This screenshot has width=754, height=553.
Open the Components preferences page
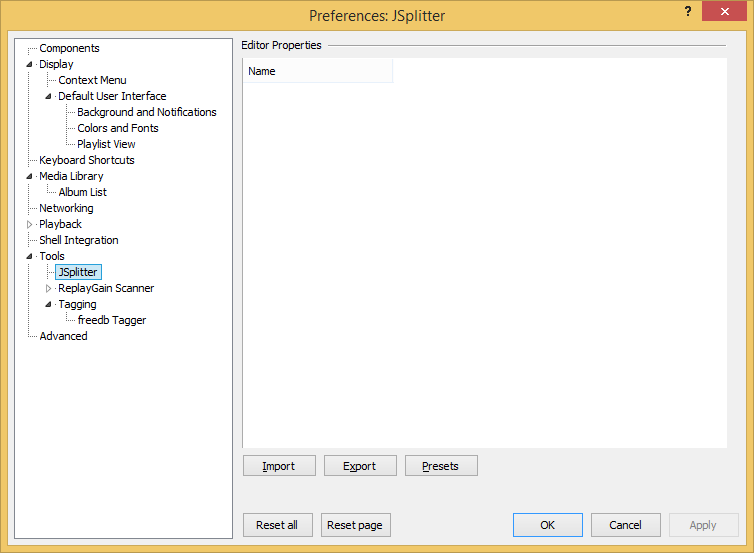(x=69, y=48)
